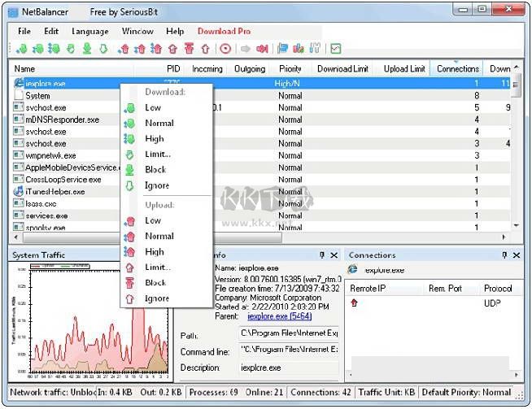Click the upload Block red toolbar icon
The width and height of the screenshot is (532, 409).
point(189,49)
